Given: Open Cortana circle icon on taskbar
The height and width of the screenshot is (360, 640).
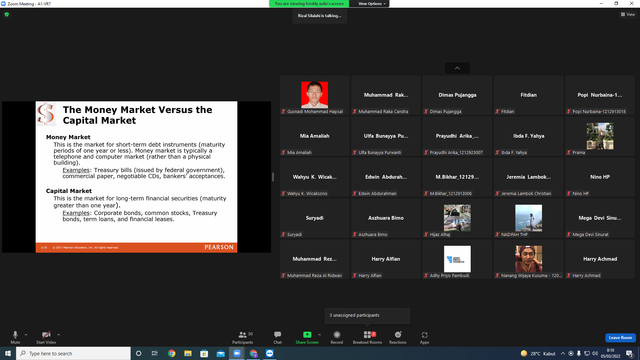Looking at the screenshot, I should tap(138, 353).
